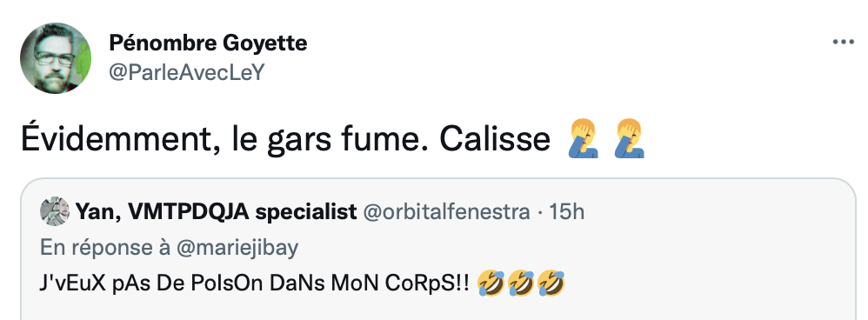Screen dimensions: 868x320
Task: Click the first facepalm emoji
Action: click(x=584, y=140)
